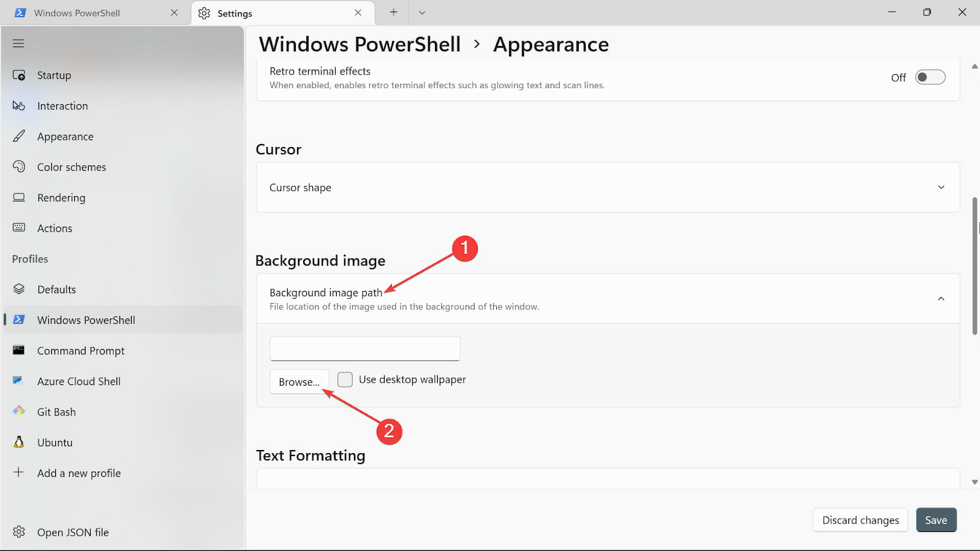Click the Appearance paintbrush icon in sidebar

pos(19,136)
